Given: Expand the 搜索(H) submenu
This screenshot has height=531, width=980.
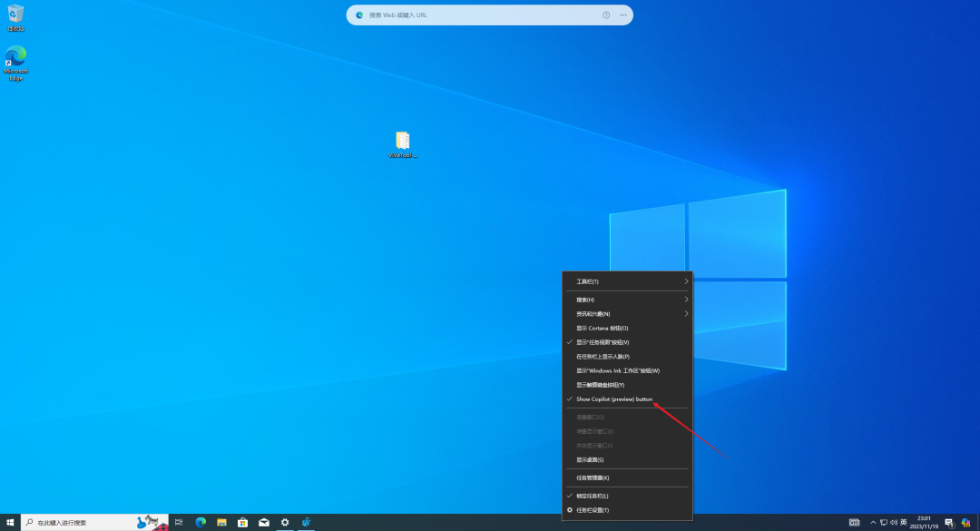Looking at the screenshot, I should tap(627, 300).
